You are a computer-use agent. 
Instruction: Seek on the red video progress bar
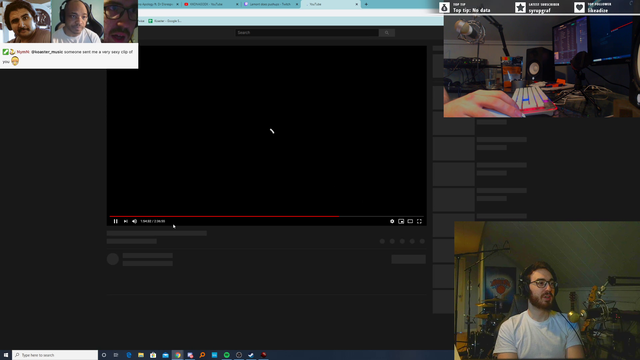[267, 216]
